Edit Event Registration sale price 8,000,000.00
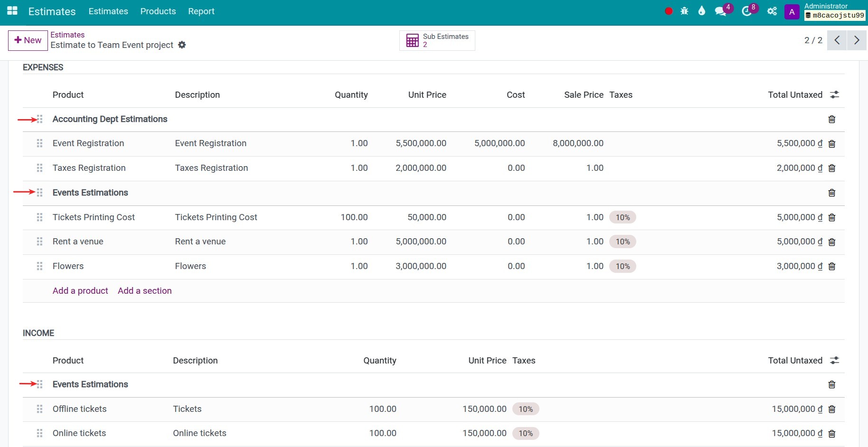Screen dimensions: 868x447 click(x=578, y=143)
